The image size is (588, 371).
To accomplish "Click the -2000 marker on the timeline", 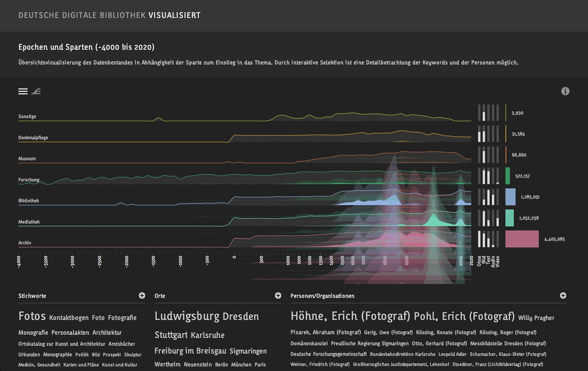I will 126,262.
